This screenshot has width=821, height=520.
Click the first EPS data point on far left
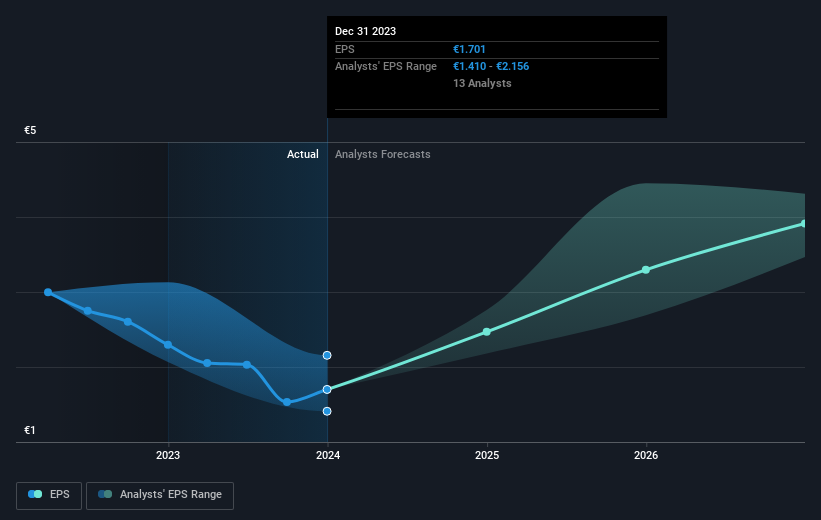coord(48,292)
